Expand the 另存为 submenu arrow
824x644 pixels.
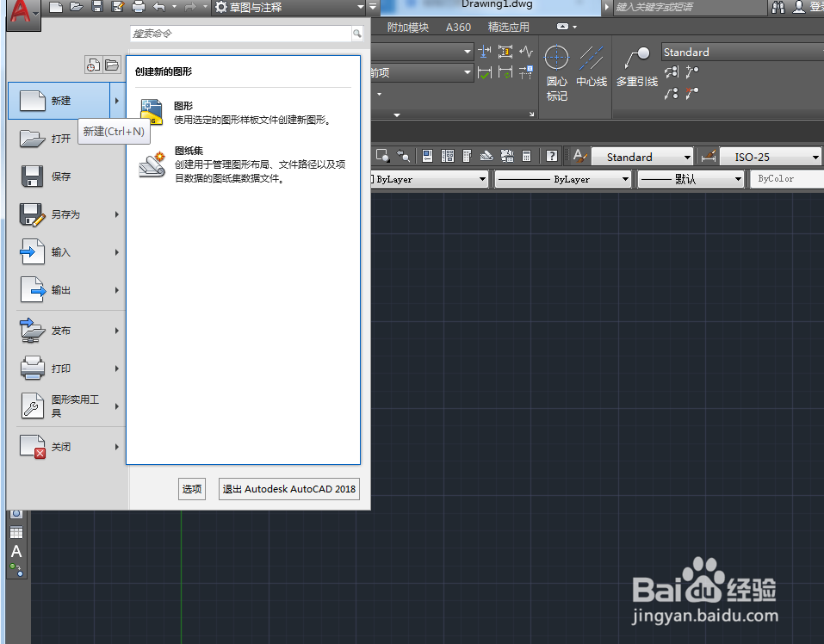point(117,214)
